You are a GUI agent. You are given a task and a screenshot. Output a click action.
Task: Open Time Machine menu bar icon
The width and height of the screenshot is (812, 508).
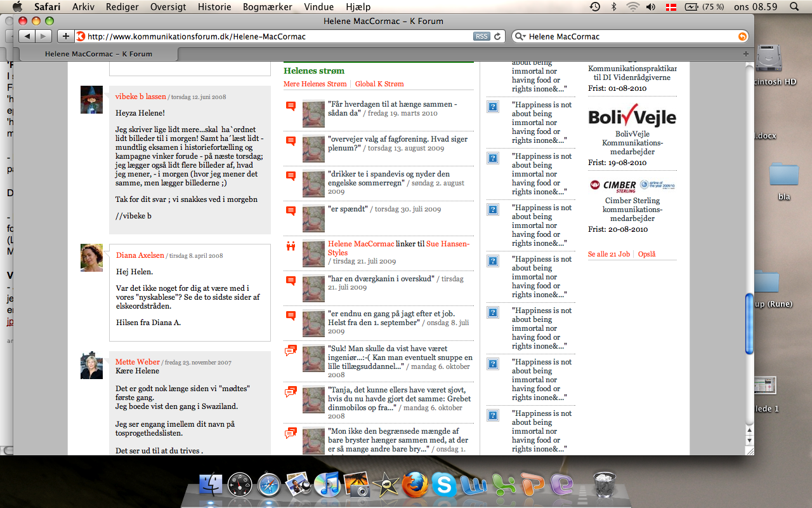594,7
